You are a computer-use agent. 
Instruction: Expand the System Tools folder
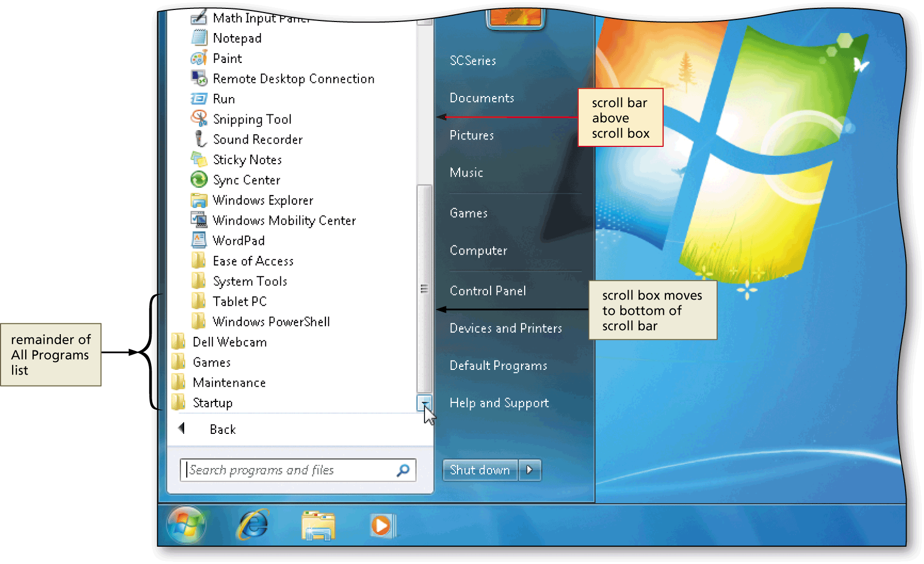click(x=250, y=281)
